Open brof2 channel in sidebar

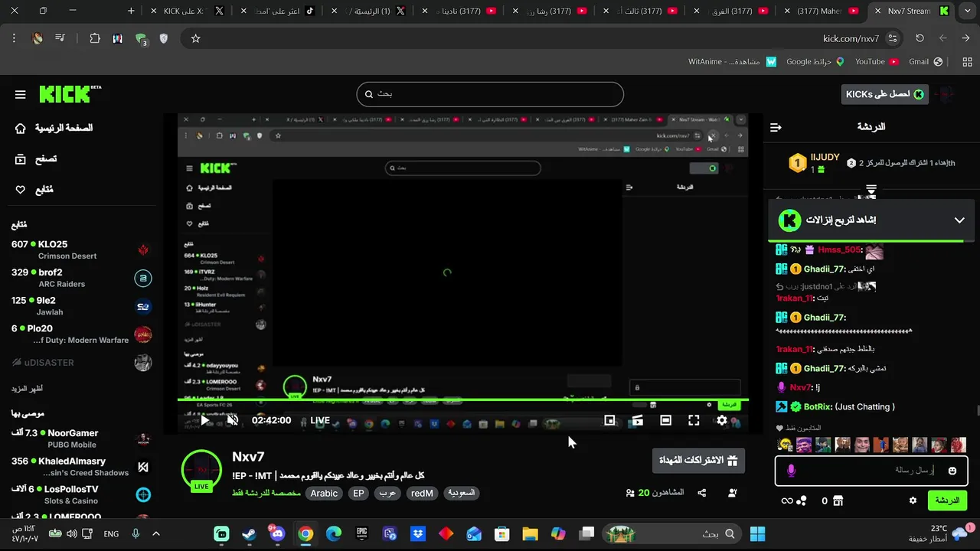[82, 278]
